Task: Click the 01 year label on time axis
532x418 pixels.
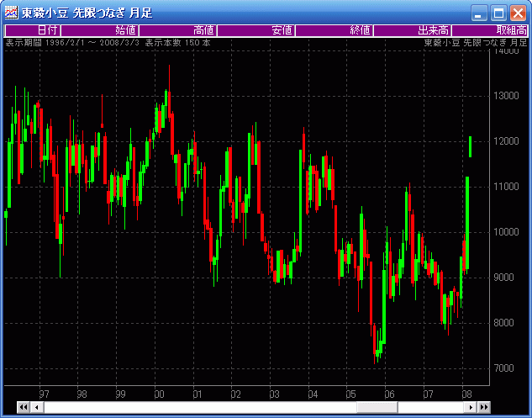Action: click(198, 394)
